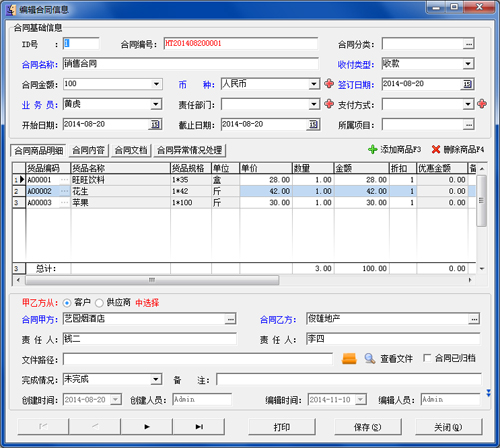Expand the 完成情况 dropdown

click(155, 379)
